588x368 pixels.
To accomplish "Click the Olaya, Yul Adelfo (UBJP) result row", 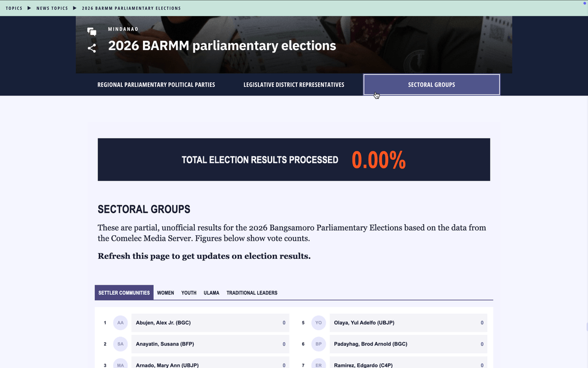I will (408, 323).
